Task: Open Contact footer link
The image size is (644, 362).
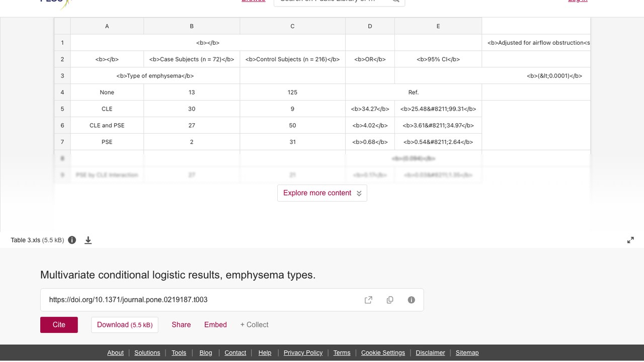Action: (x=235, y=353)
